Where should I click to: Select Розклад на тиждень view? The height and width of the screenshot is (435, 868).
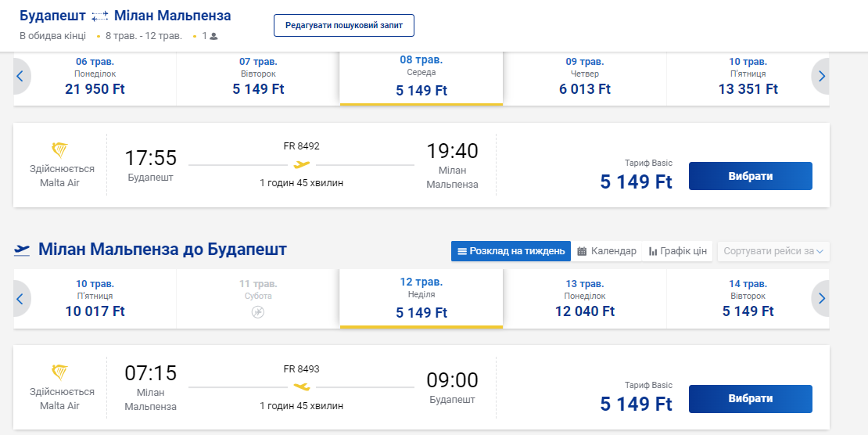click(x=511, y=251)
